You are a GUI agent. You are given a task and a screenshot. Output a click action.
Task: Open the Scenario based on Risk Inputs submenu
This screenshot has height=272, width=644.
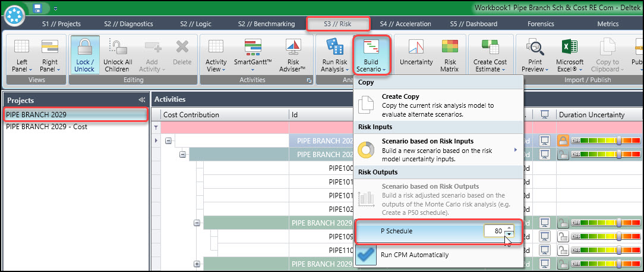438,150
